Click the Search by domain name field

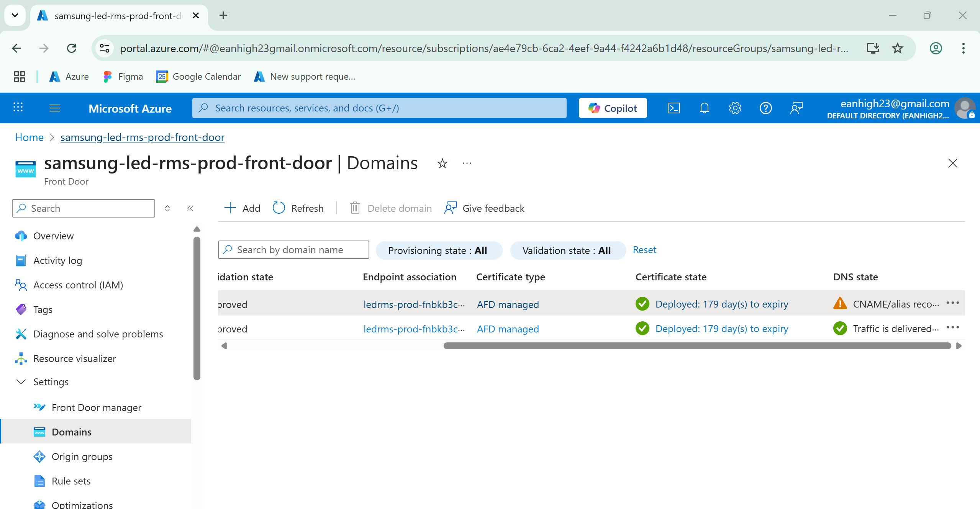[x=293, y=250]
